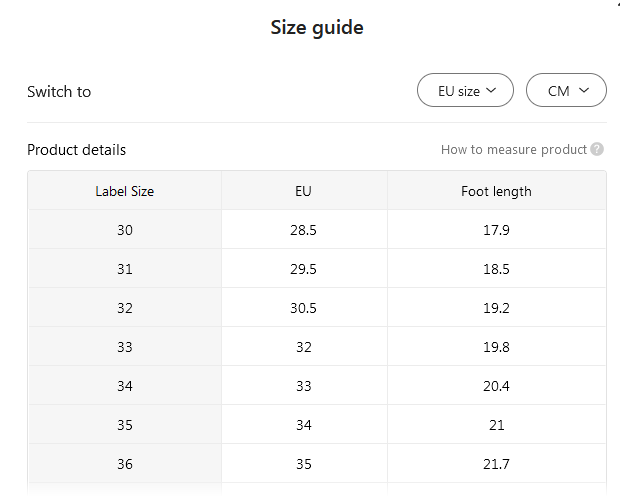This screenshot has width=620, height=499.
Task: Select label size 32 cell
Action: click(x=125, y=308)
